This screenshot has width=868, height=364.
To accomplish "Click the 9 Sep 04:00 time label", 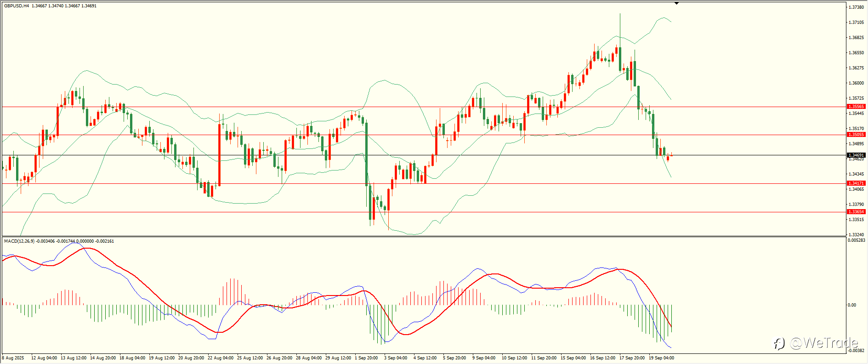I will [x=484, y=358].
